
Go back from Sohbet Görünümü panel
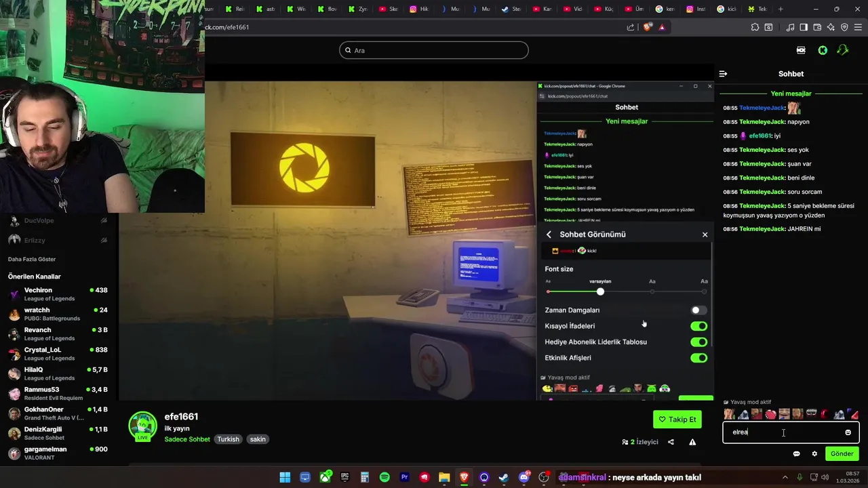tap(549, 235)
